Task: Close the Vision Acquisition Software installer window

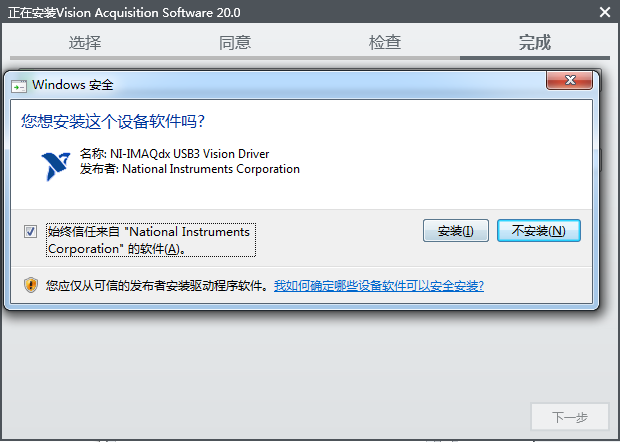Action: [x=605, y=12]
